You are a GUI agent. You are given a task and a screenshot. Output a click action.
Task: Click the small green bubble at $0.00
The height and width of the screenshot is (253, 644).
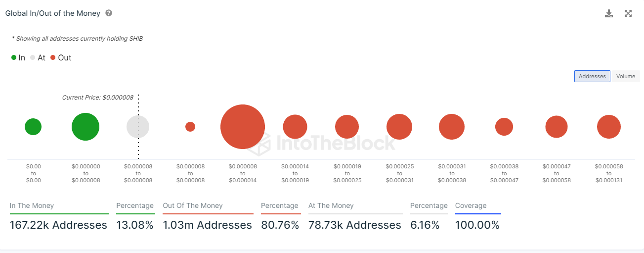coord(33,127)
